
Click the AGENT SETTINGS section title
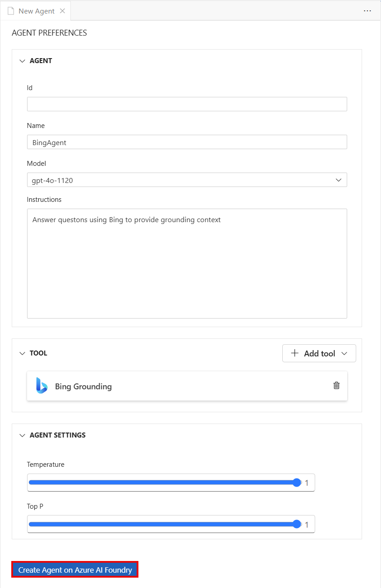coord(58,435)
